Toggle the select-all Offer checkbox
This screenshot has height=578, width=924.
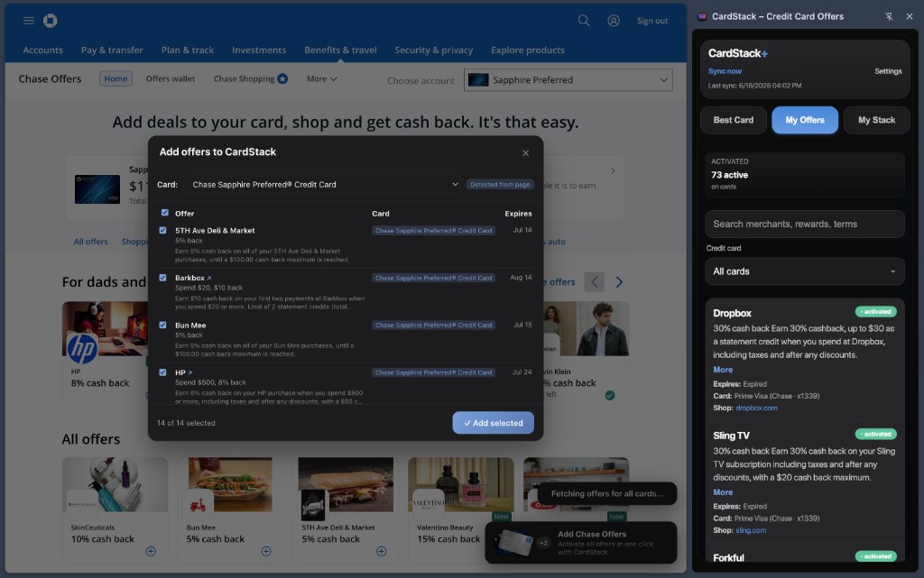[x=165, y=213]
